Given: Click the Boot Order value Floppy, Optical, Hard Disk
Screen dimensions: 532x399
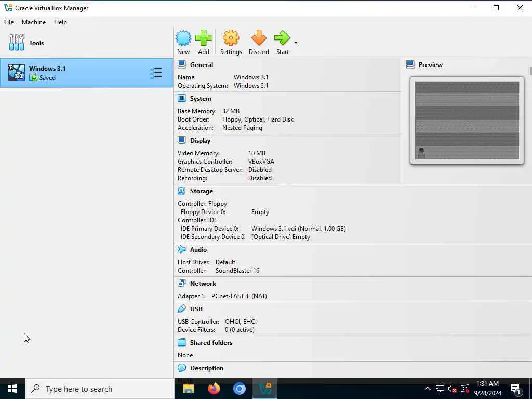Looking at the screenshot, I should [x=258, y=119].
